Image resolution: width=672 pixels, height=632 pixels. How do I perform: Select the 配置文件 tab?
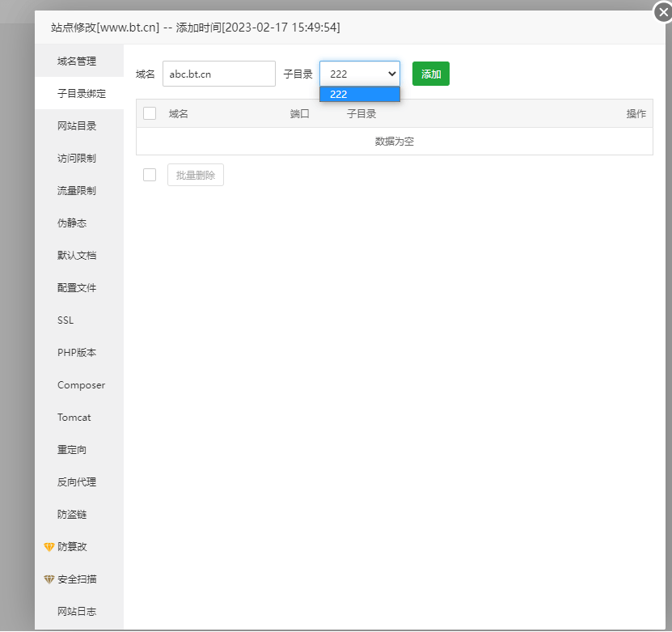[x=77, y=288]
